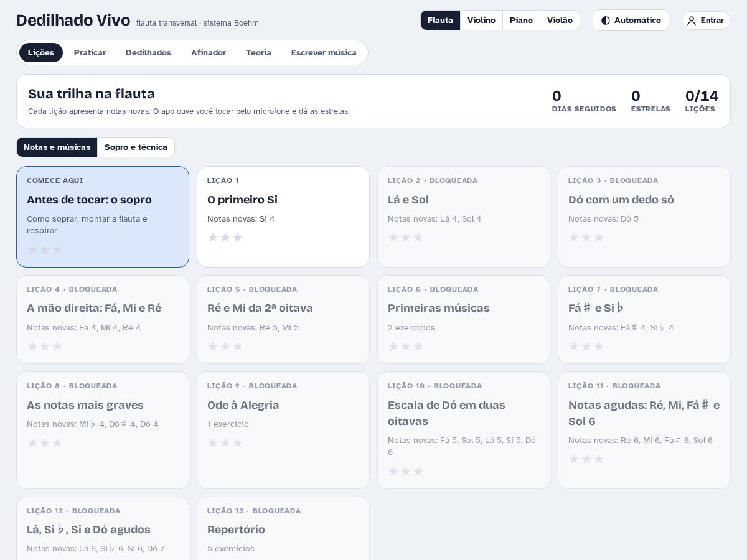Click the Notas agudas lesson 11 card
Screen dimensions: 747x560
pos(644,430)
